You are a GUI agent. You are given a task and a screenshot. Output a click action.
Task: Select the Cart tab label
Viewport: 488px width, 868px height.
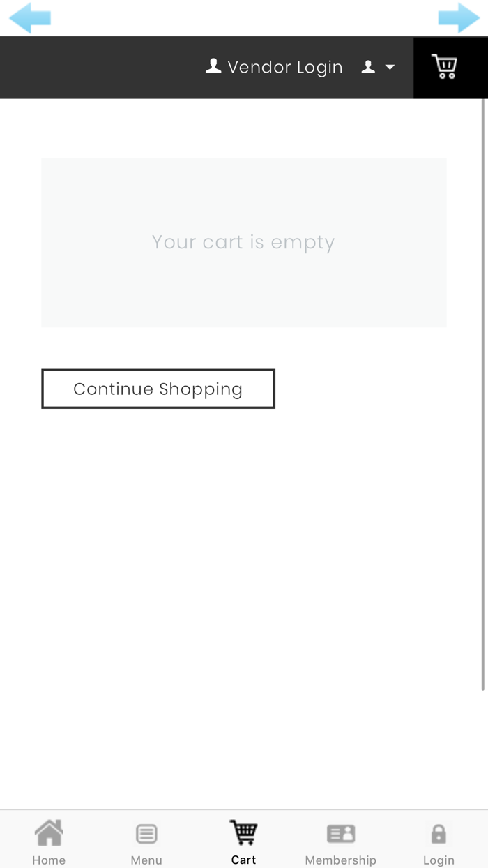pyautogui.click(x=243, y=860)
